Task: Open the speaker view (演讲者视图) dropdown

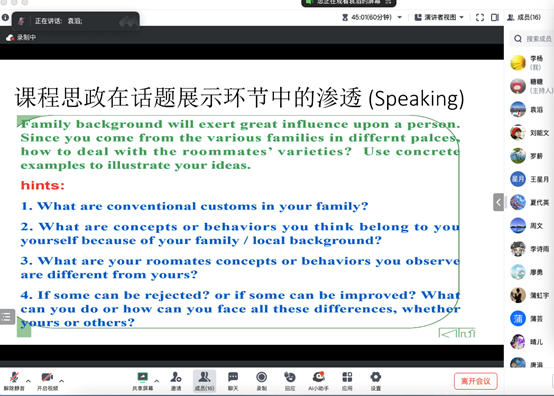Action: 439,17
